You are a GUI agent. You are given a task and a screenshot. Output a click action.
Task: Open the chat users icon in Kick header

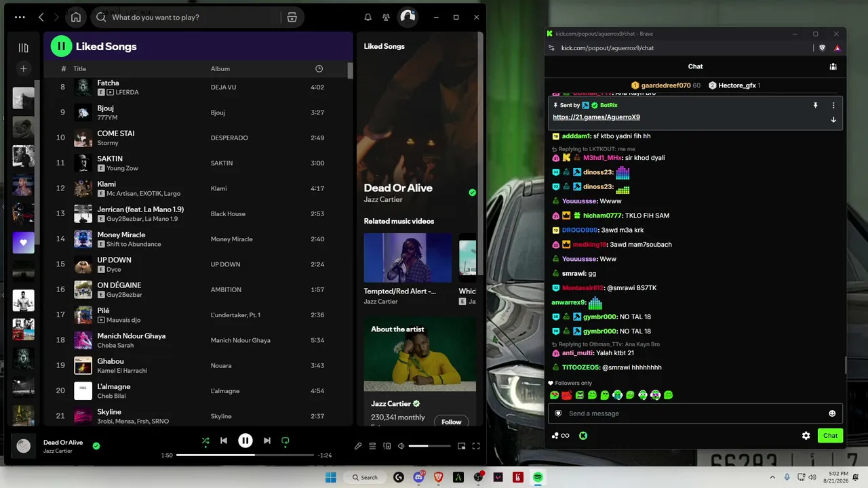point(833,66)
